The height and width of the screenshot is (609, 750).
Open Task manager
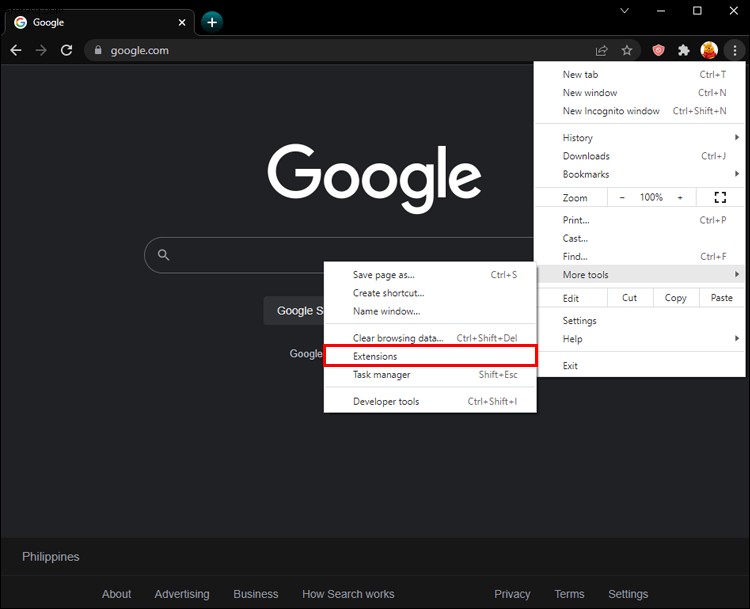click(430, 374)
